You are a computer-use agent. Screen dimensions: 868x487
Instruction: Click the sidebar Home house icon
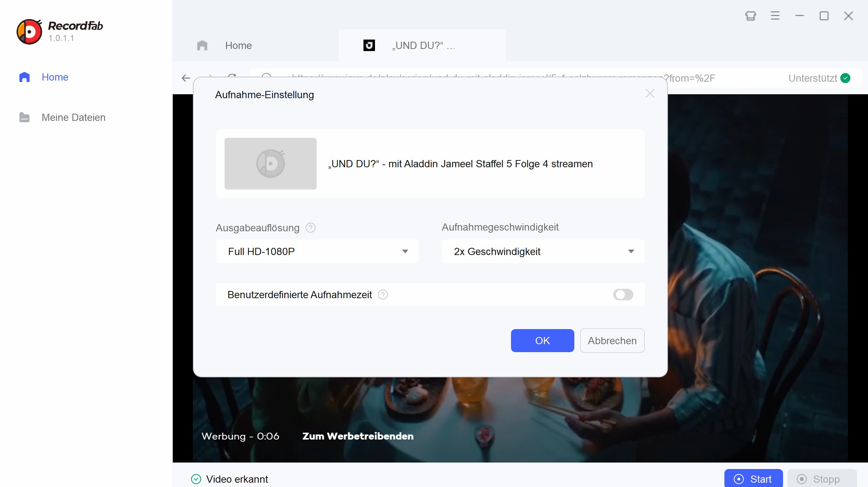tap(24, 77)
